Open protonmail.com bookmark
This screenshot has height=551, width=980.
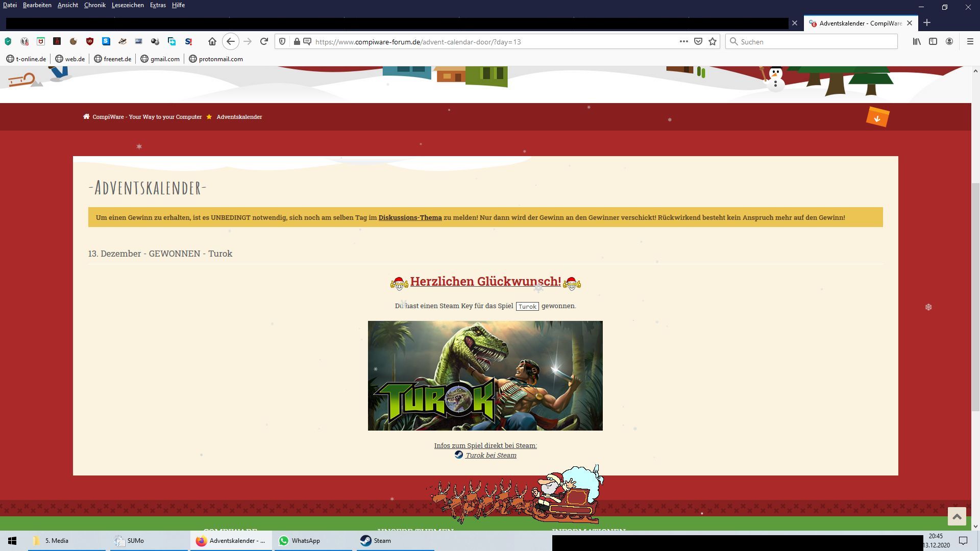coord(216,59)
